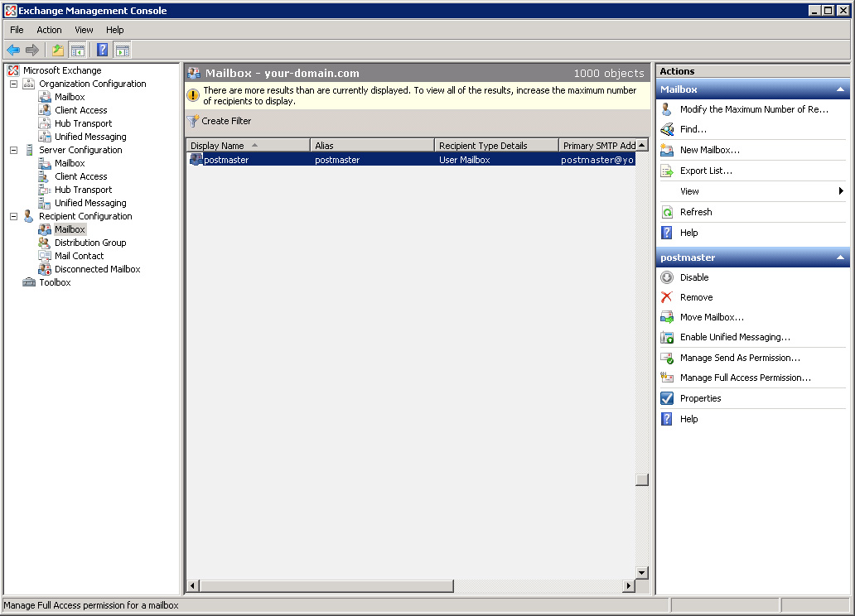Screen dimensions: 855x616
Task: Collapse the Organization Configuration node
Action: point(13,84)
